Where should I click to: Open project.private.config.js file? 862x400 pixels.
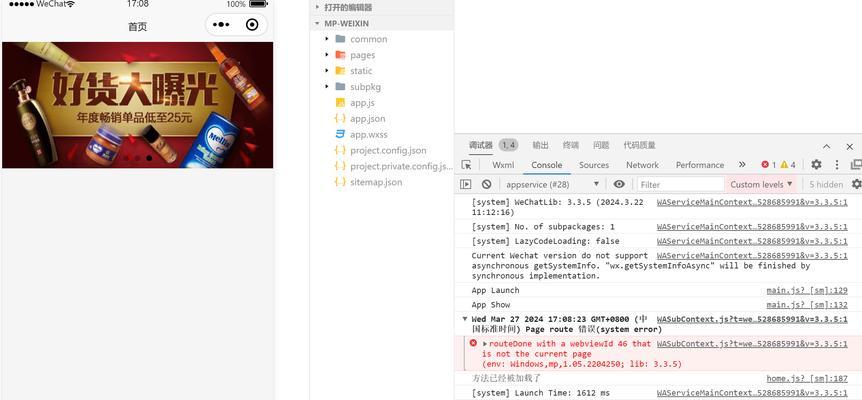point(401,166)
